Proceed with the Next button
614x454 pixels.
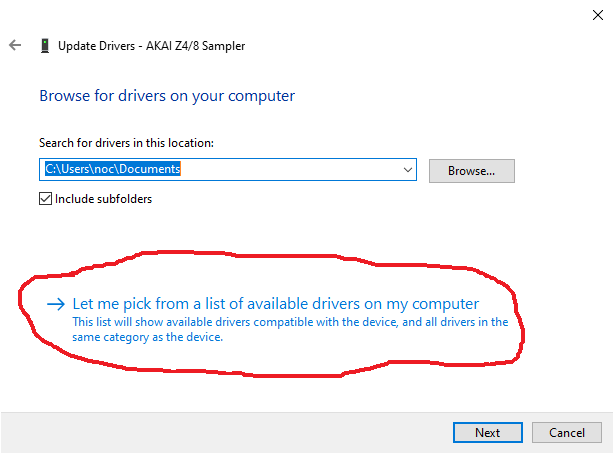[488, 432]
